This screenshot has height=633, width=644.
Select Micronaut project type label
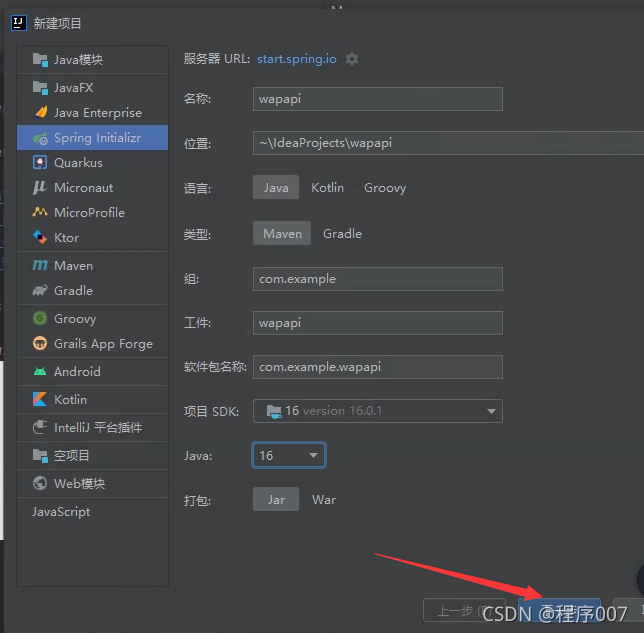tap(84, 188)
